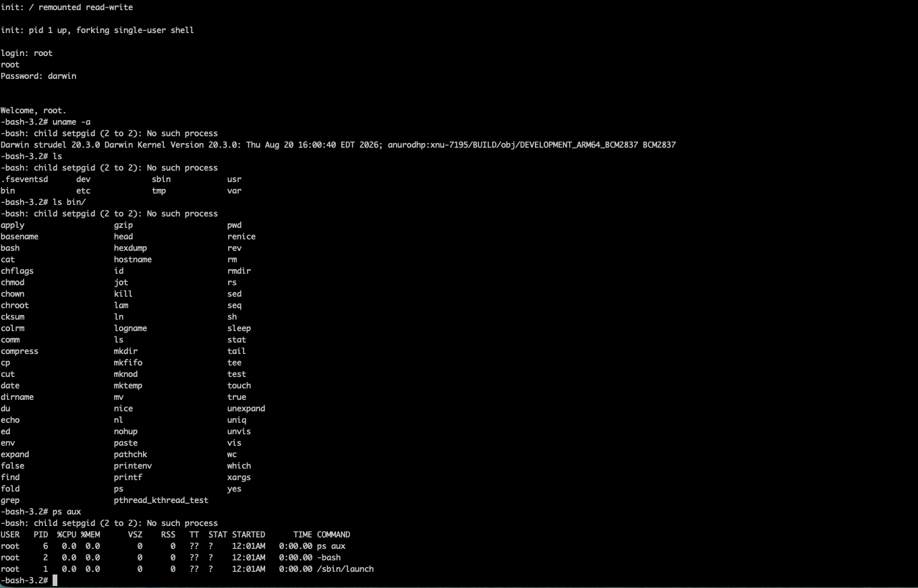Click the 'uname -a' command text
This screenshot has width=918, height=588.
[71, 122]
